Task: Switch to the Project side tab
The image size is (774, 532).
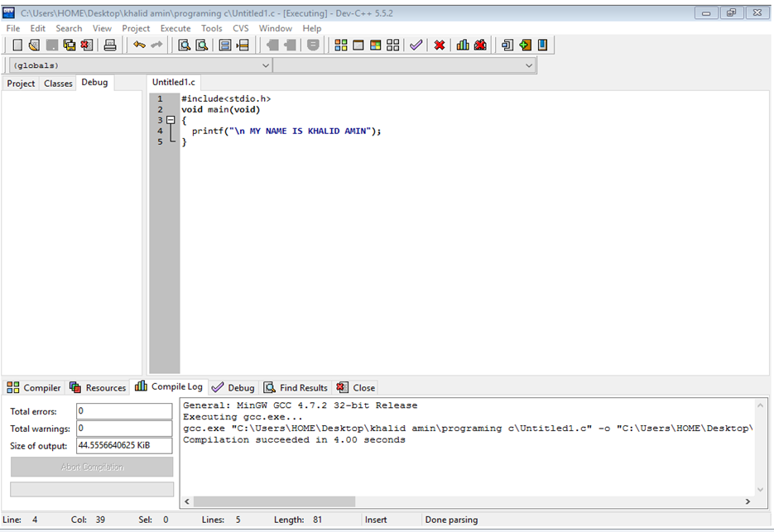Action: 21,84
